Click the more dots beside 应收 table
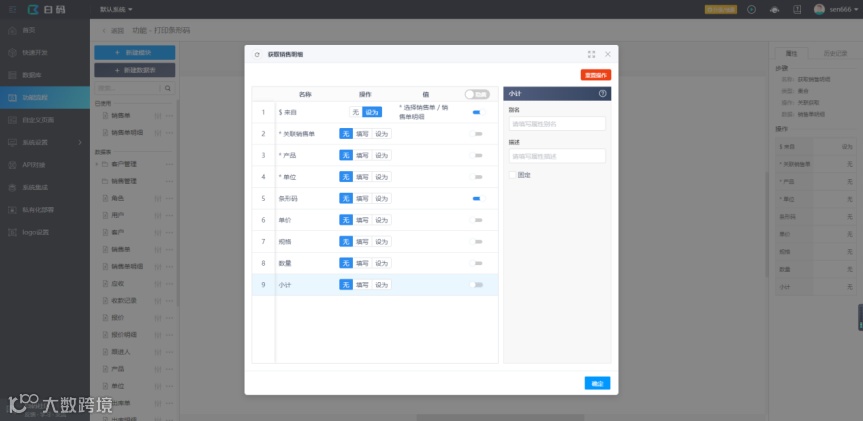Image resolution: width=863 pixels, height=421 pixels. point(170,283)
